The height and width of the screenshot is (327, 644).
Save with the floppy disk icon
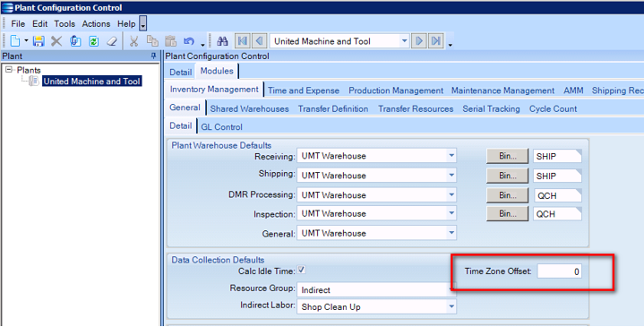tap(39, 41)
